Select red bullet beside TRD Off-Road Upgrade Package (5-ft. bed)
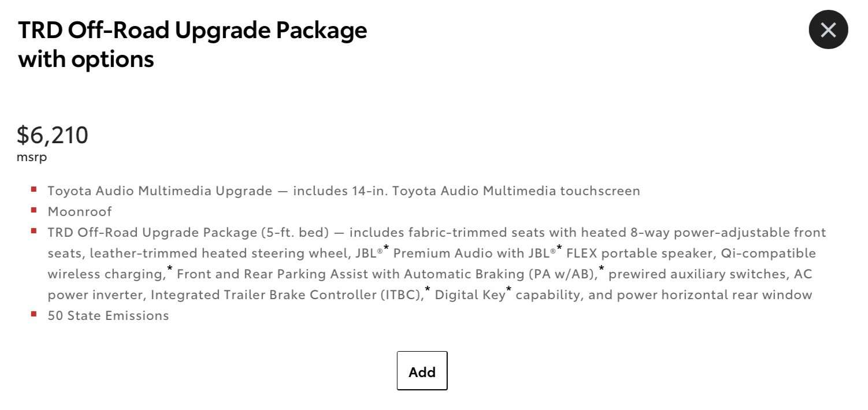The width and height of the screenshot is (868, 410). point(34,230)
